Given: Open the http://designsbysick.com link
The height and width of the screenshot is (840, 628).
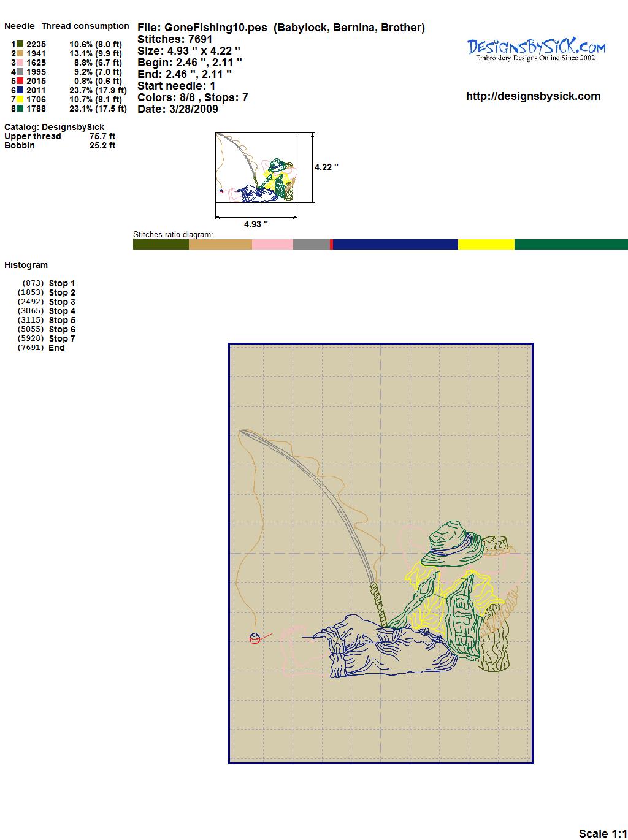Looking at the screenshot, I should tap(533, 96).
